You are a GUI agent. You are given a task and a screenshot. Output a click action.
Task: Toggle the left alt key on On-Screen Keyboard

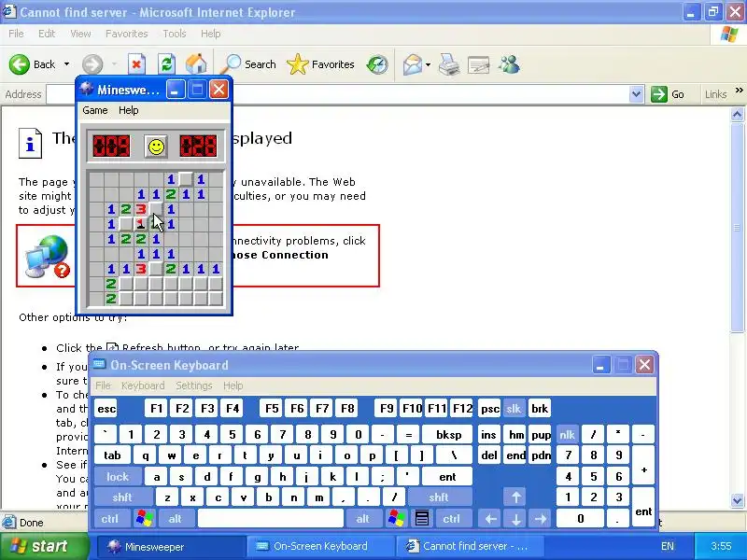[x=176, y=519]
